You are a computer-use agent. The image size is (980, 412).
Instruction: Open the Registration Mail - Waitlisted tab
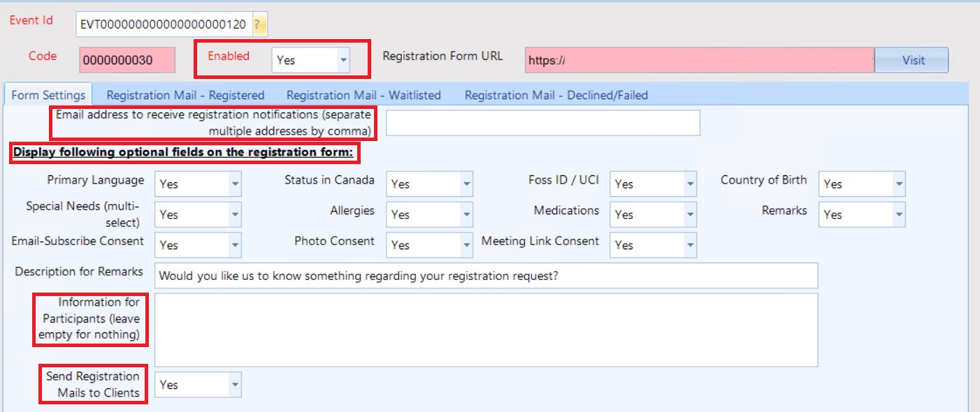(x=363, y=95)
